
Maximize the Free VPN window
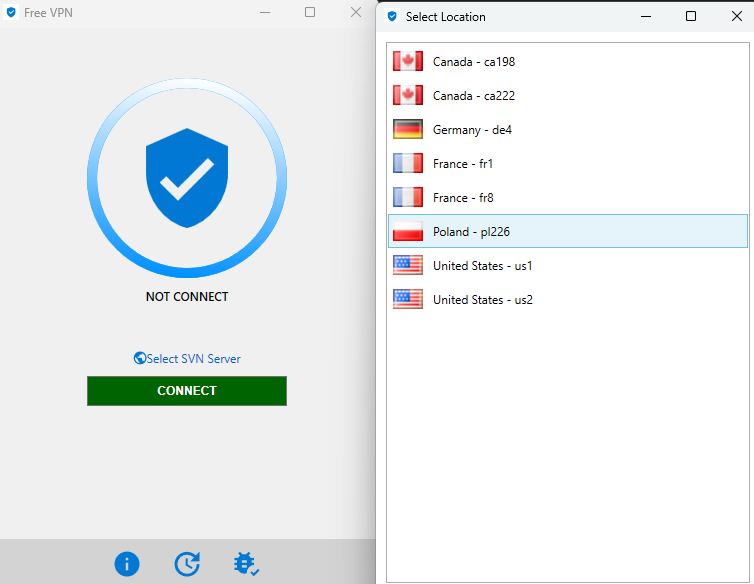pos(310,12)
